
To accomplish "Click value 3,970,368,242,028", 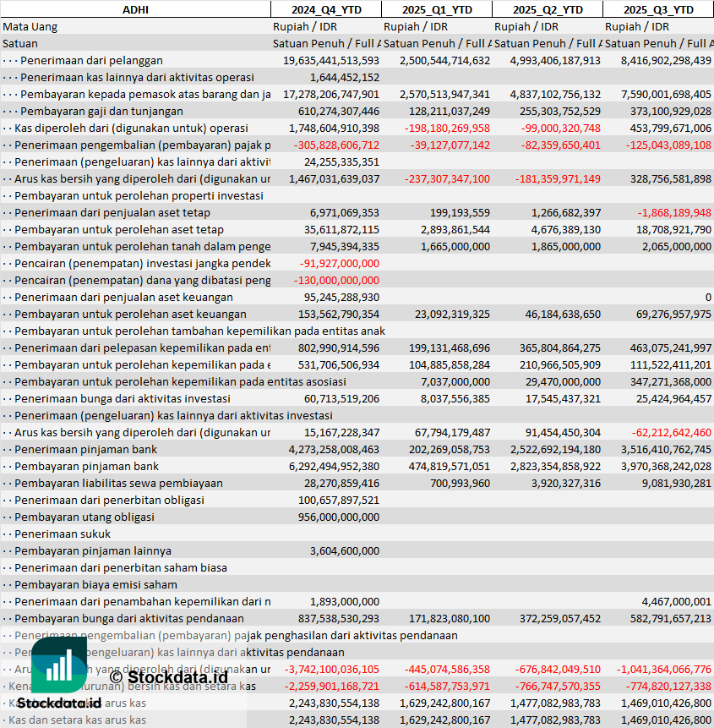I will coord(666,466).
